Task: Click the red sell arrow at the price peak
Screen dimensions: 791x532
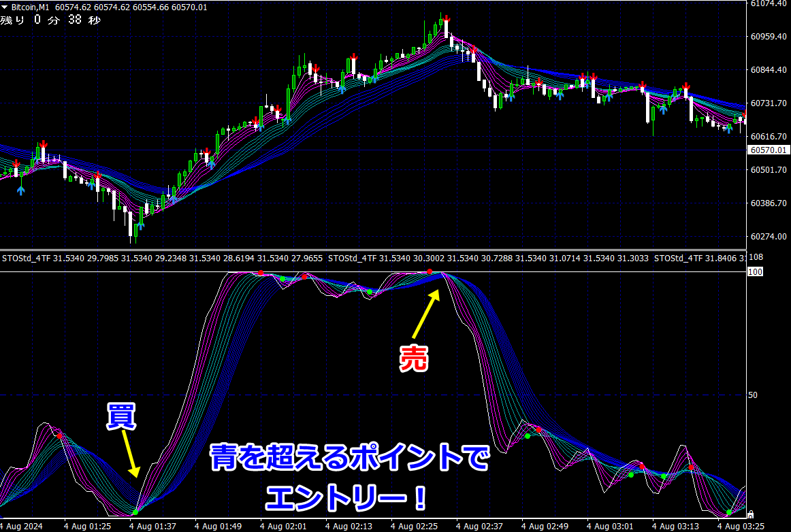Action: tap(446, 19)
